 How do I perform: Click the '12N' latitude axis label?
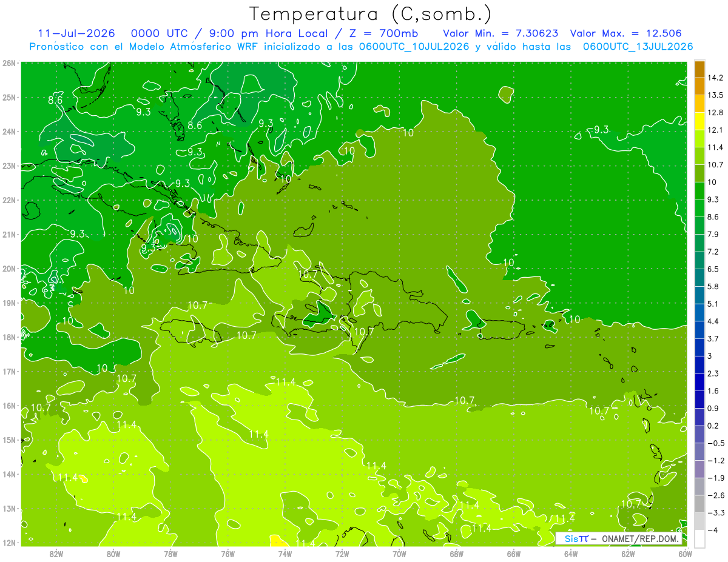click(9, 543)
